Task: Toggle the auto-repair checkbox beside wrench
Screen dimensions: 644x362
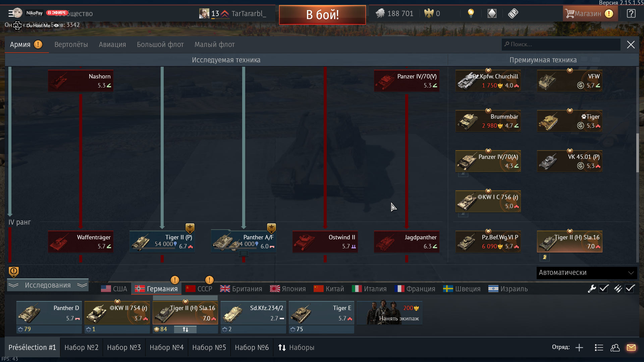Action: pos(604,289)
